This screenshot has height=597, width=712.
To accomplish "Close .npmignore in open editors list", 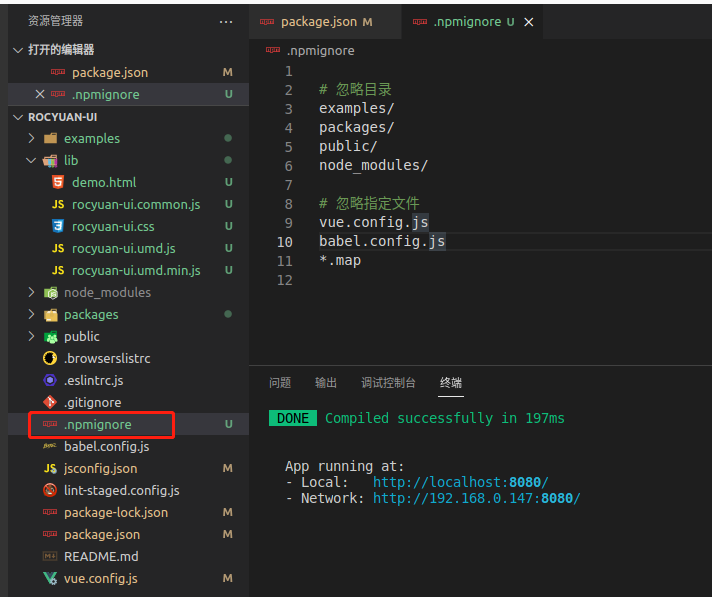I will 40,94.
